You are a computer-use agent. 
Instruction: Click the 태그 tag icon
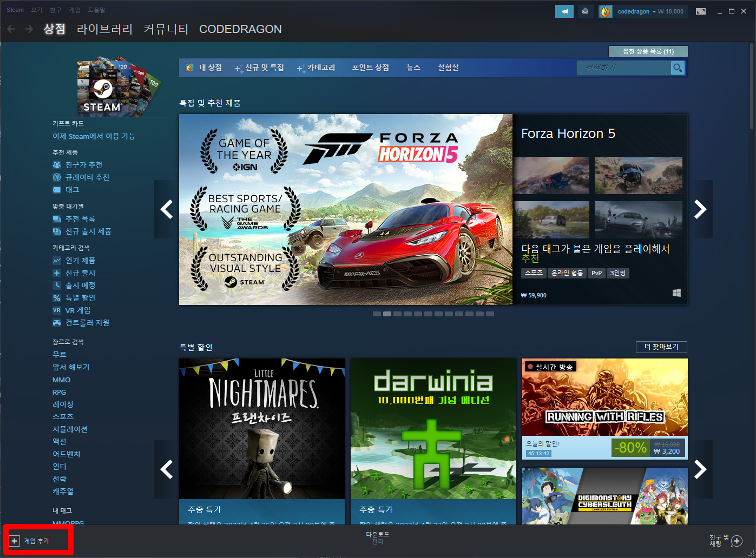click(x=57, y=190)
